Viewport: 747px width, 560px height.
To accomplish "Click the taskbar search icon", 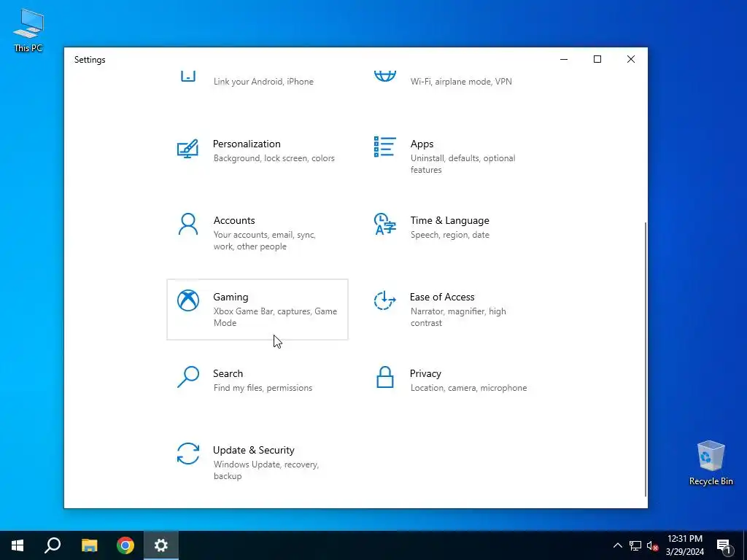I will [x=53, y=545].
